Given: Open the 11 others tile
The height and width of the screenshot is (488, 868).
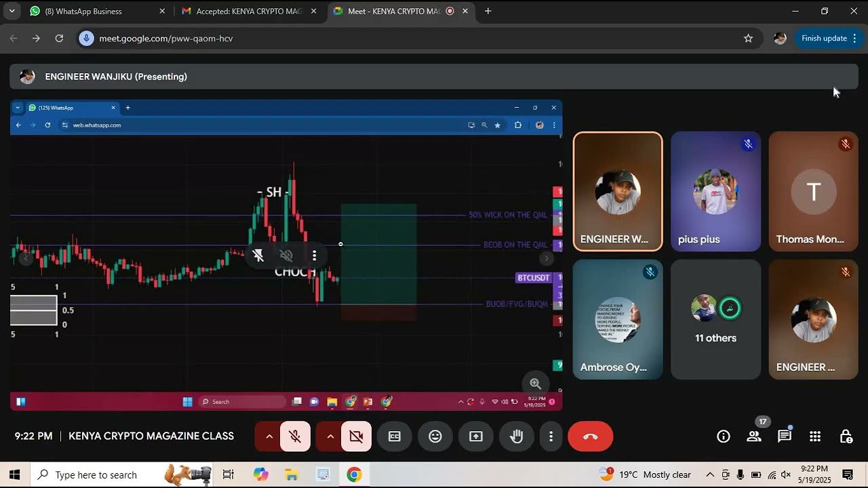Looking at the screenshot, I should point(716,319).
